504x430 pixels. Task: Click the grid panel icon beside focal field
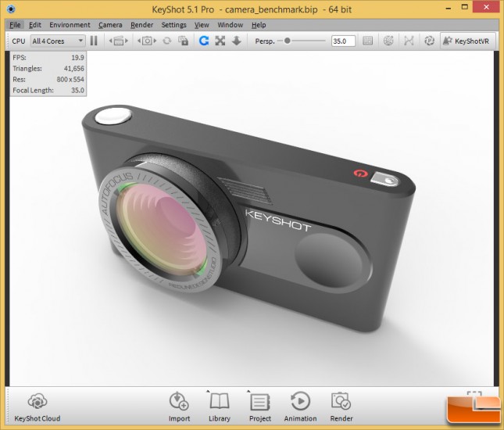pos(368,41)
